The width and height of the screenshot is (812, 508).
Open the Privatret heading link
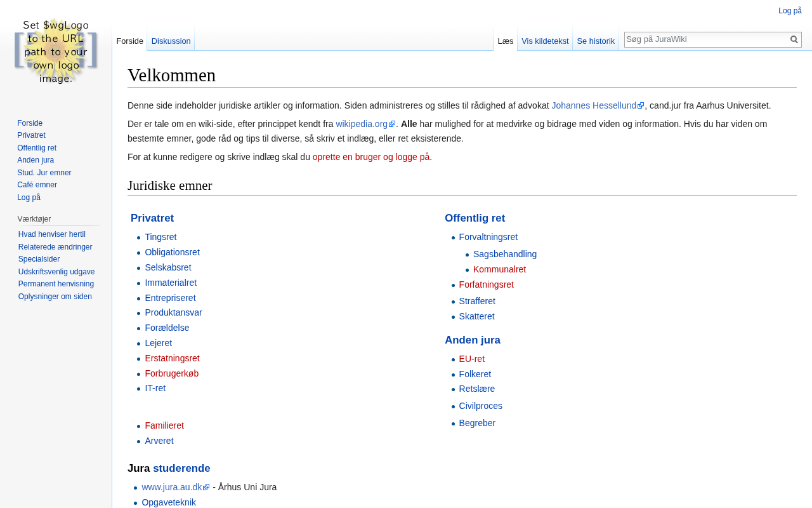click(152, 218)
